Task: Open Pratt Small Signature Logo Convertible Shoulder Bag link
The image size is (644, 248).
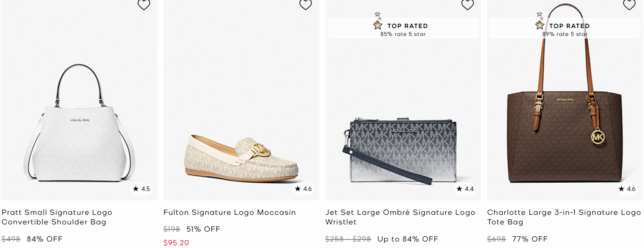Action: (x=57, y=217)
